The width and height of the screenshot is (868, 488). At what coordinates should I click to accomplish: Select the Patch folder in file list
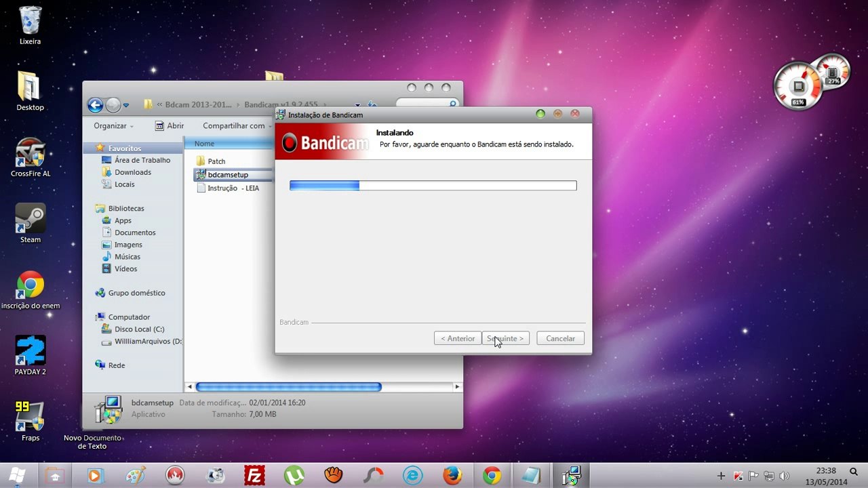pyautogui.click(x=216, y=161)
